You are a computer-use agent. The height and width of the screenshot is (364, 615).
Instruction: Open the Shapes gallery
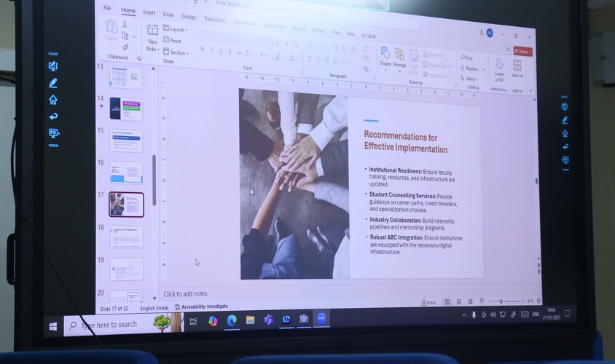[385, 58]
